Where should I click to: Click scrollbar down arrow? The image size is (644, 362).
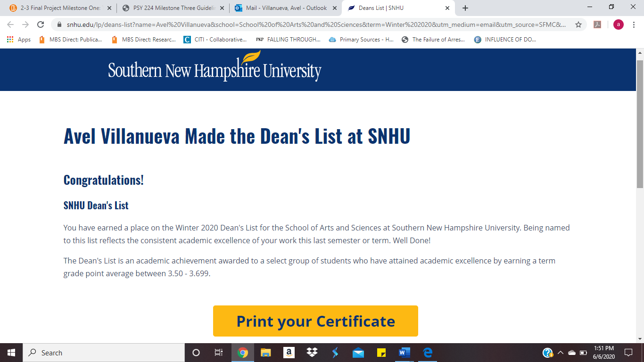click(x=640, y=338)
